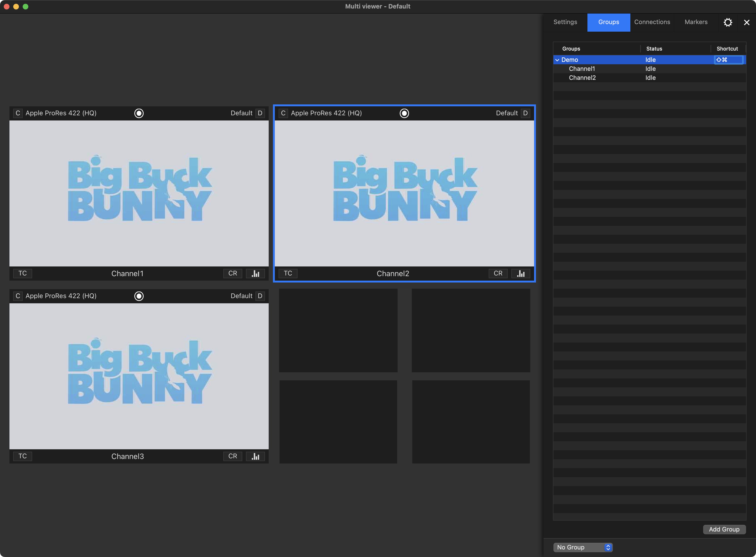The height and width of the screenshot is (557, 756).
Task: Select Channel2 in the Demo group
Action: pyautogui.click(x=650, y=78)
